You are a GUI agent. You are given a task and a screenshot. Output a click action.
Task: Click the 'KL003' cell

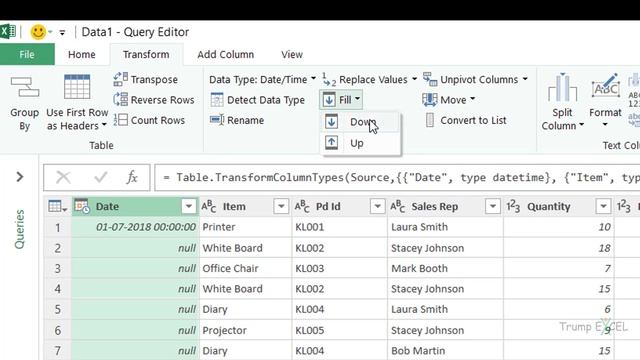tap(340, 269)
